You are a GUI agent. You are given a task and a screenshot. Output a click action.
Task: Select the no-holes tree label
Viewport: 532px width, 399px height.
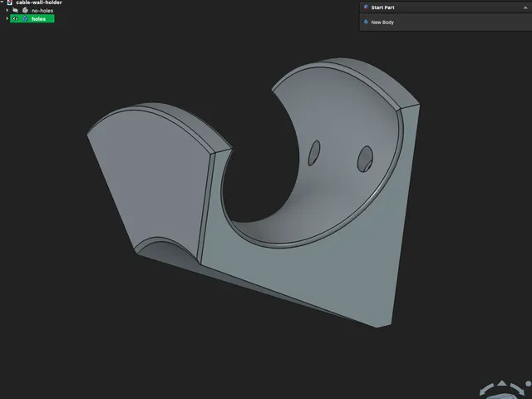(42, 11)
